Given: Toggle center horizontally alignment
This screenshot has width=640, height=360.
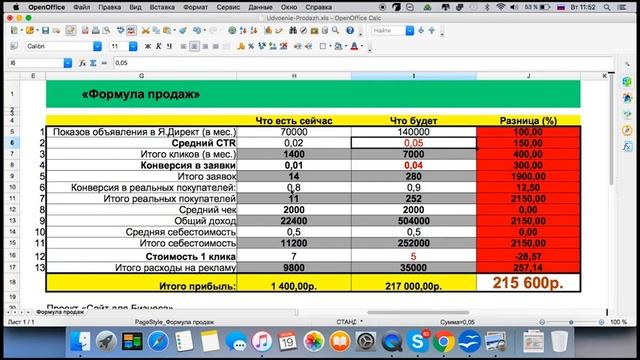Looking at the screenshot, I should click(194, 46).
